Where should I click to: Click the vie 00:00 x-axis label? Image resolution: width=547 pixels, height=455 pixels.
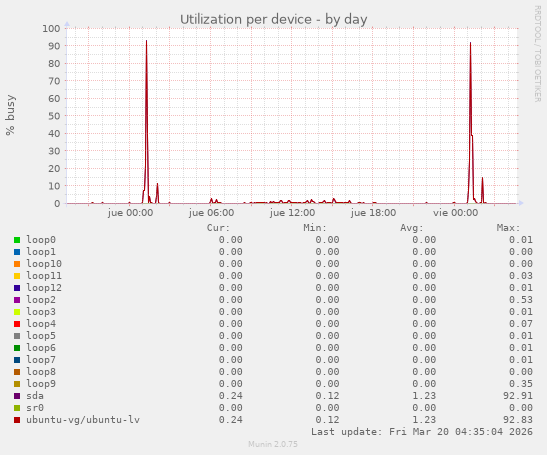[x=455, y=213]
